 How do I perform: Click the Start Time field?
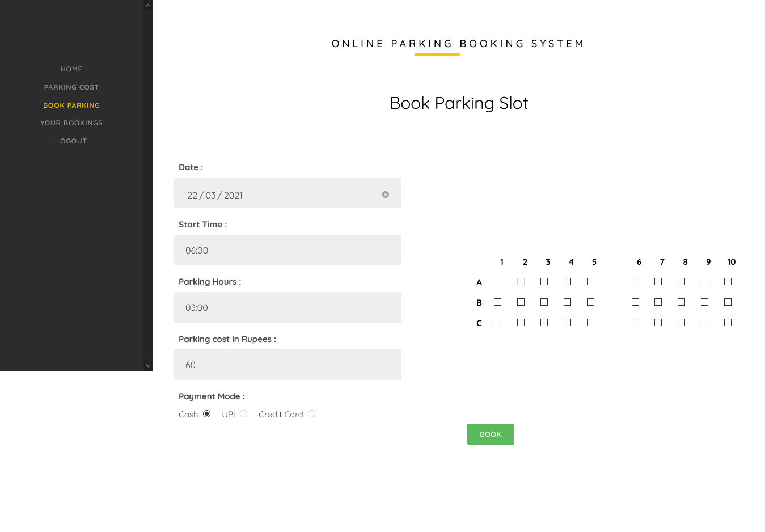coord(288,250)
